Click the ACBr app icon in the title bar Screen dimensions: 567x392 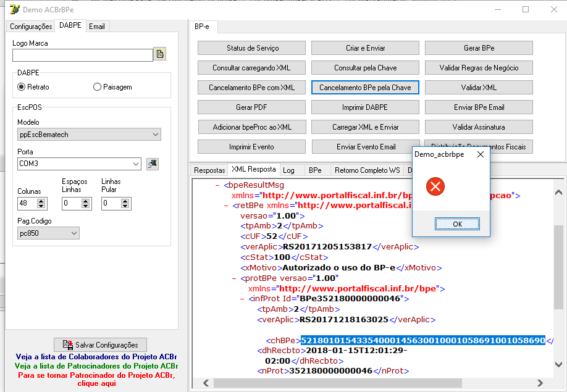click(14, 9)
